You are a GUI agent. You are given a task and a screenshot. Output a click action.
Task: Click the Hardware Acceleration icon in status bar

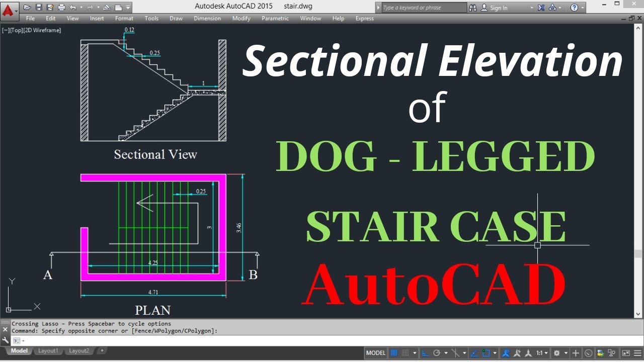pos(588,353)
